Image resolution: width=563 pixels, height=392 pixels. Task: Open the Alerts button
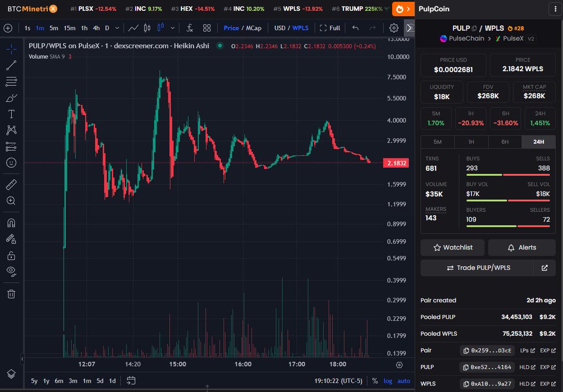coord(522,247)
